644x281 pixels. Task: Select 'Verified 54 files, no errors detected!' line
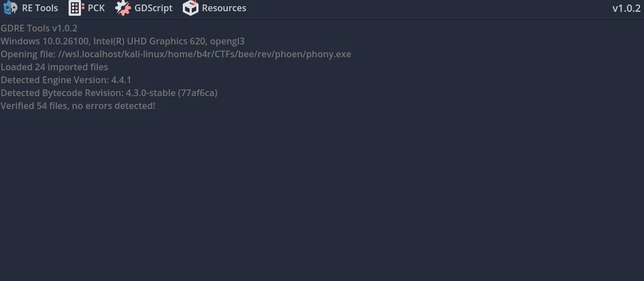[78, 106]
